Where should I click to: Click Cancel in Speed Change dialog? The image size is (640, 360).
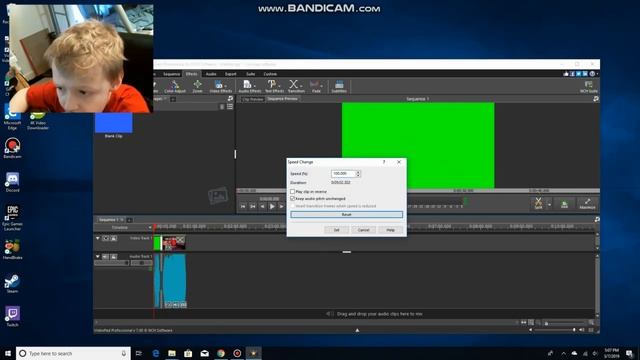(x=363, y=230)
